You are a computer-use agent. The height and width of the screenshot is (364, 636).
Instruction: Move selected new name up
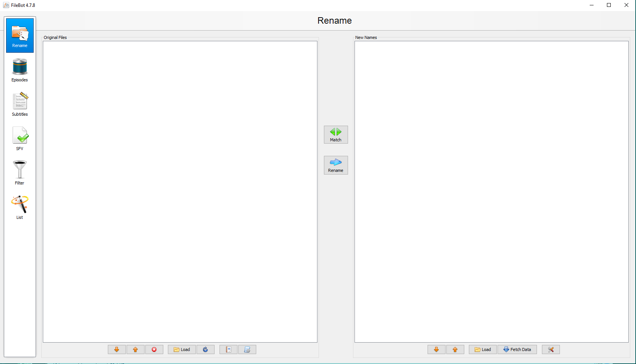coord(455,349)
